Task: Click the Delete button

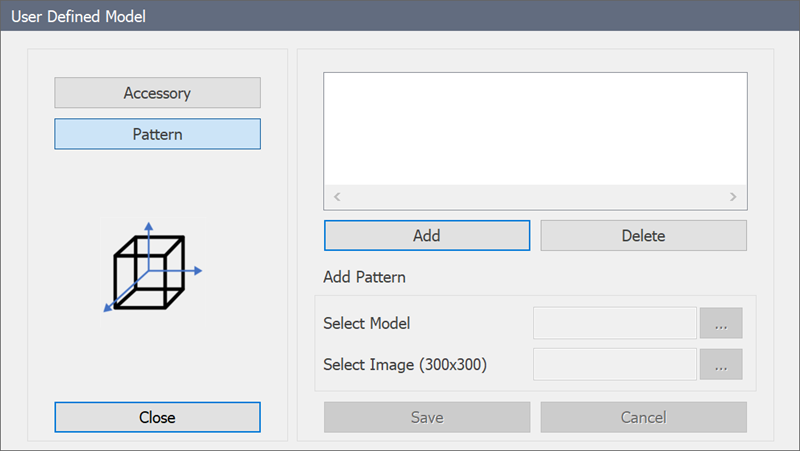Action: click(643, 236)
